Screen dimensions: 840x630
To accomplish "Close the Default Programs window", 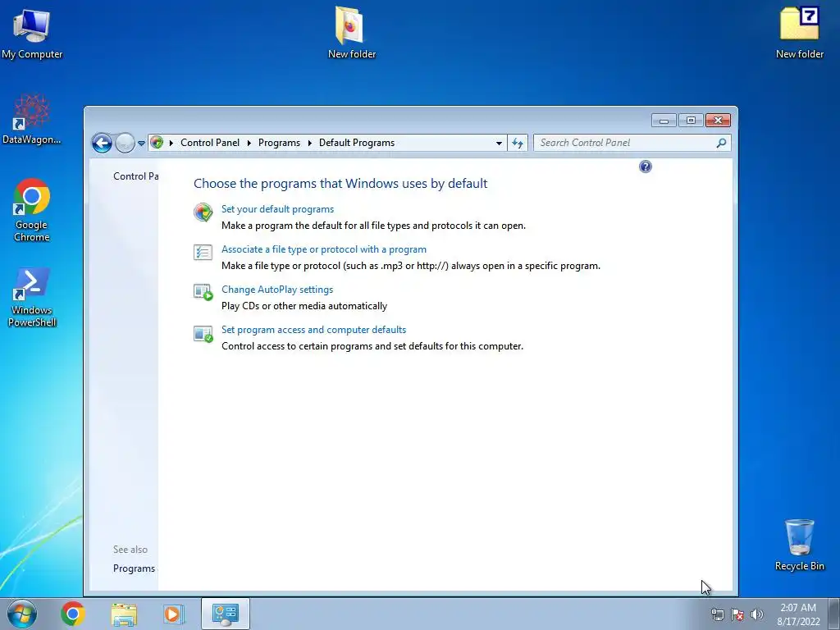I will pos(718,121).
